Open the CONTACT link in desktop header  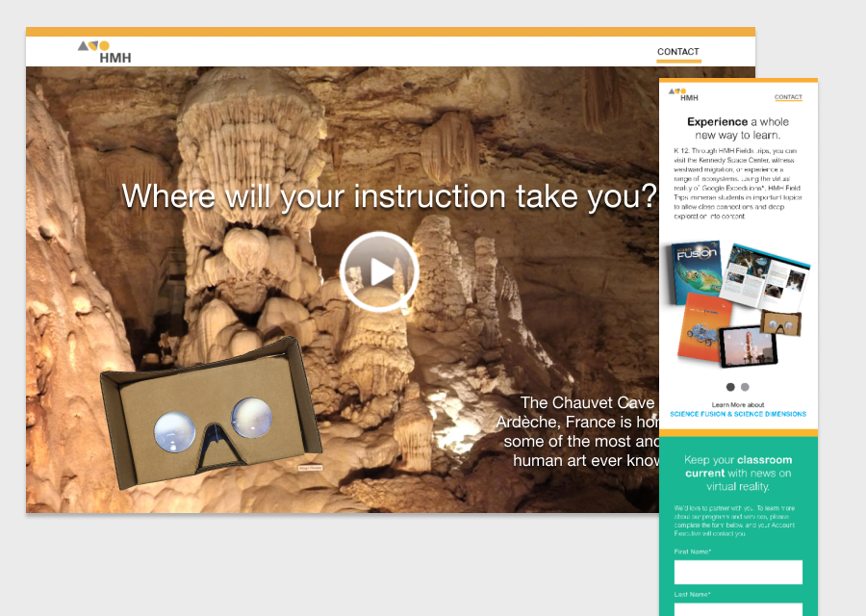coord(678,52)
